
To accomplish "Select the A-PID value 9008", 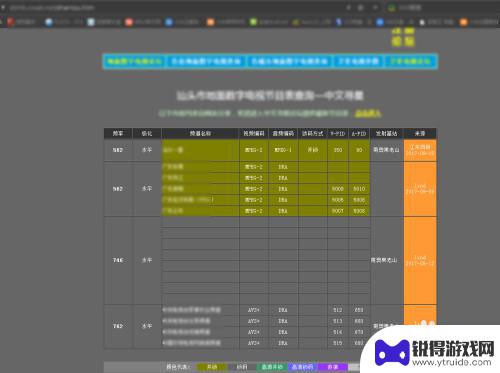I will click(359, 211).
